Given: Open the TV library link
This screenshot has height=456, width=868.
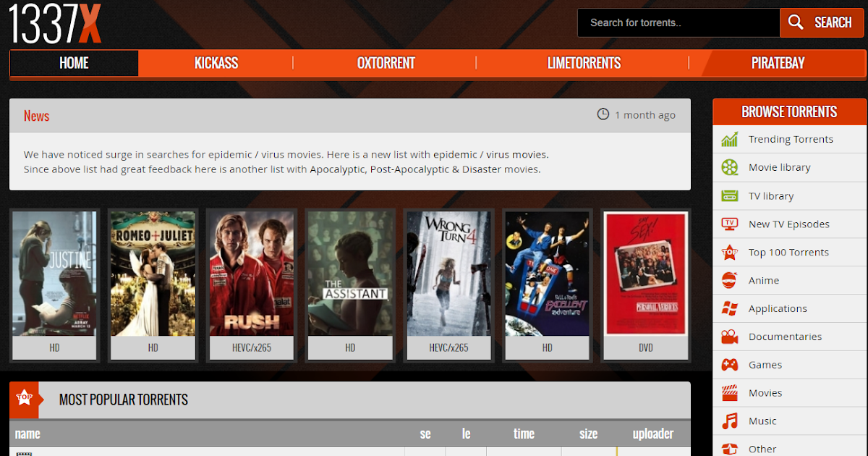Looking at the screenshot, I should pos(771,196).
